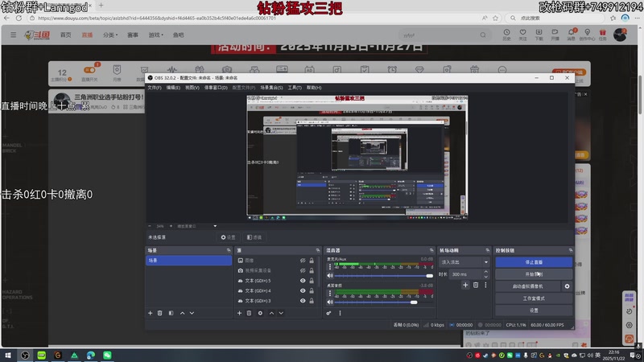The height and width of the screenshot is (362, 644).
Task: Open OBS 编辑(E) menu
Action: point(173,88)
